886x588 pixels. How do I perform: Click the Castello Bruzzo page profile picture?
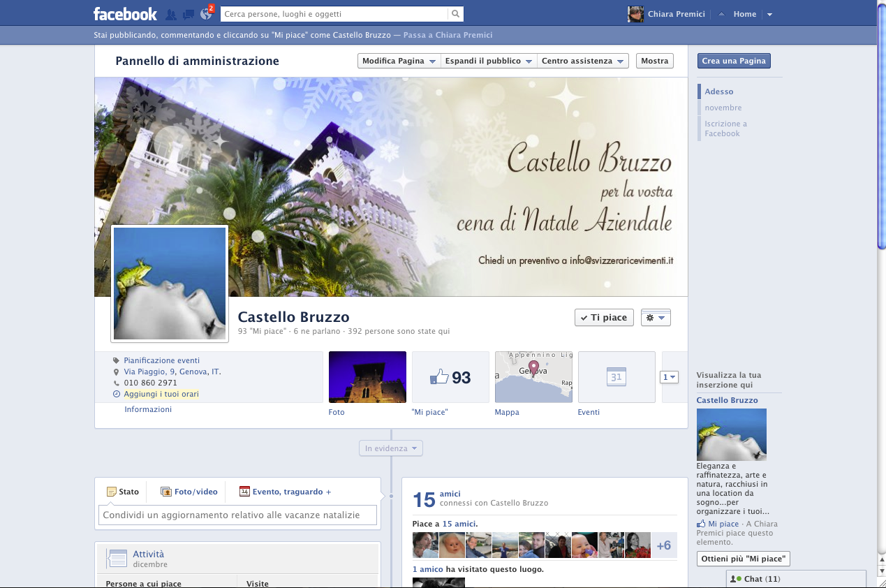click(170, 284)
